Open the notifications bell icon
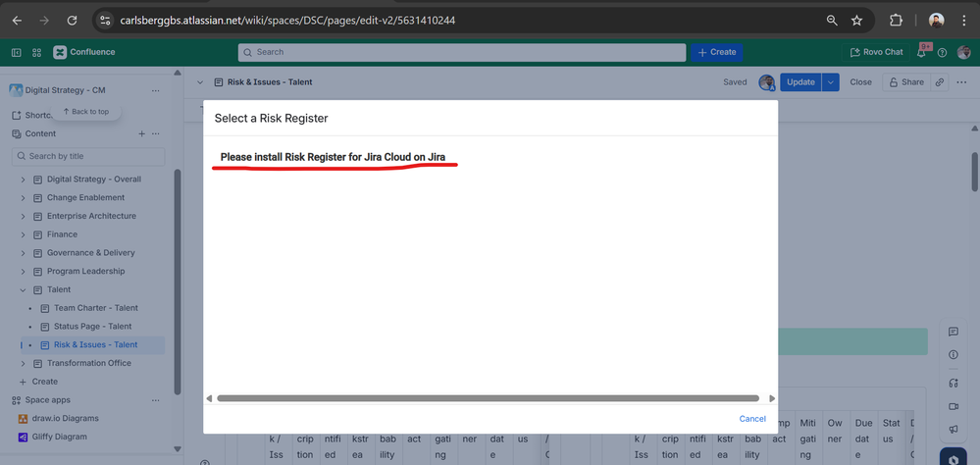Viewport: 980px width, 465px height. point(921,53)
